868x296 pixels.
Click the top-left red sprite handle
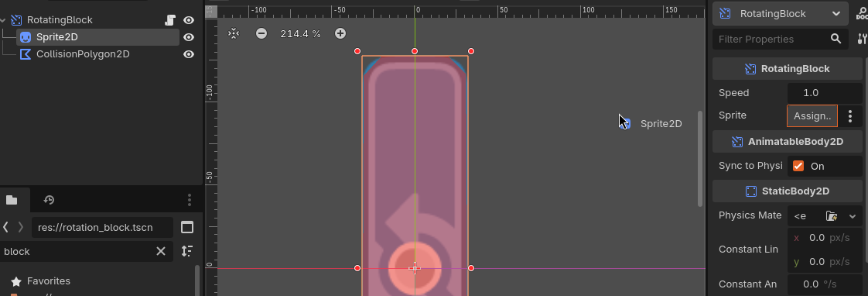357,51
